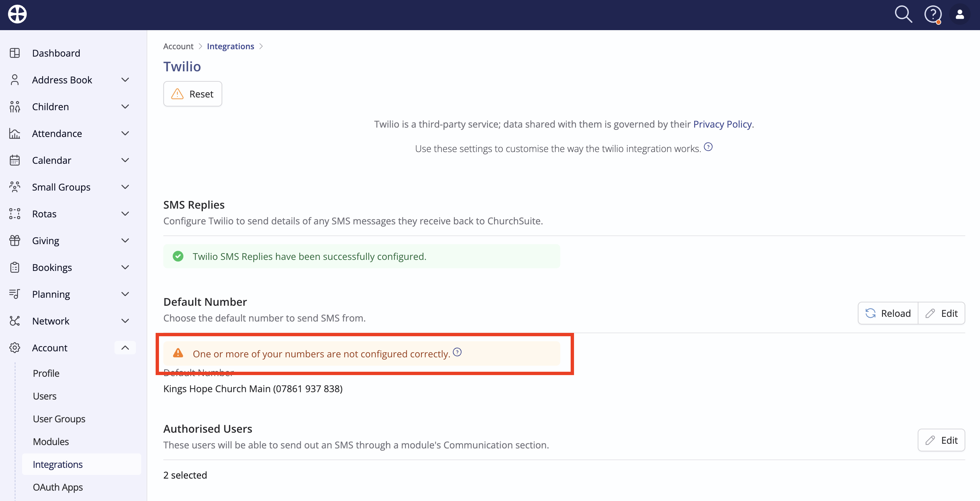Open User Groups under Account
This screenshot has width=980, height=501.
point(59,419)
